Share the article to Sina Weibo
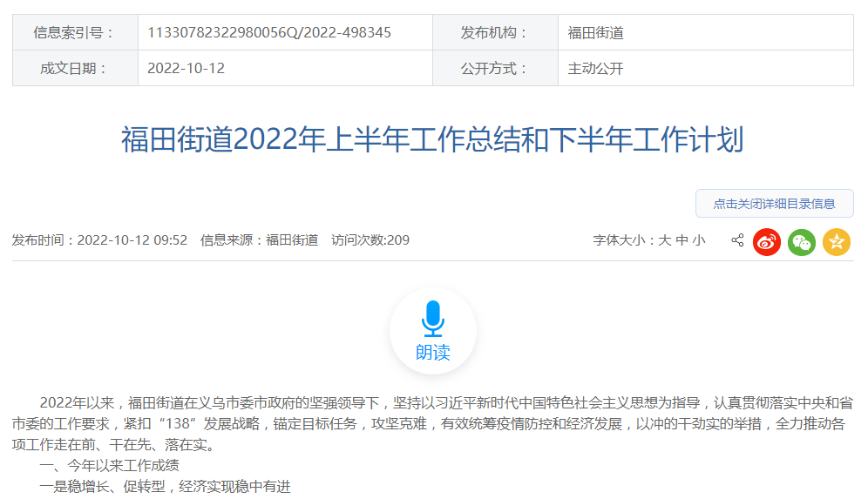The image size is (868, 499). tap(767, 241)
